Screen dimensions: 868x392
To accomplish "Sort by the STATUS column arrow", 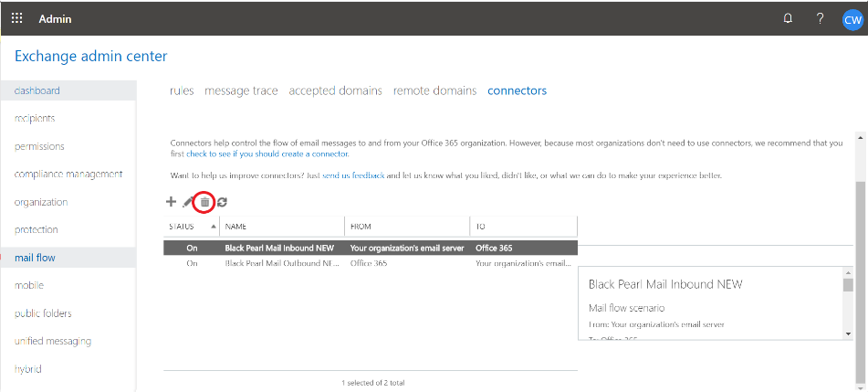I will (214, 227).
